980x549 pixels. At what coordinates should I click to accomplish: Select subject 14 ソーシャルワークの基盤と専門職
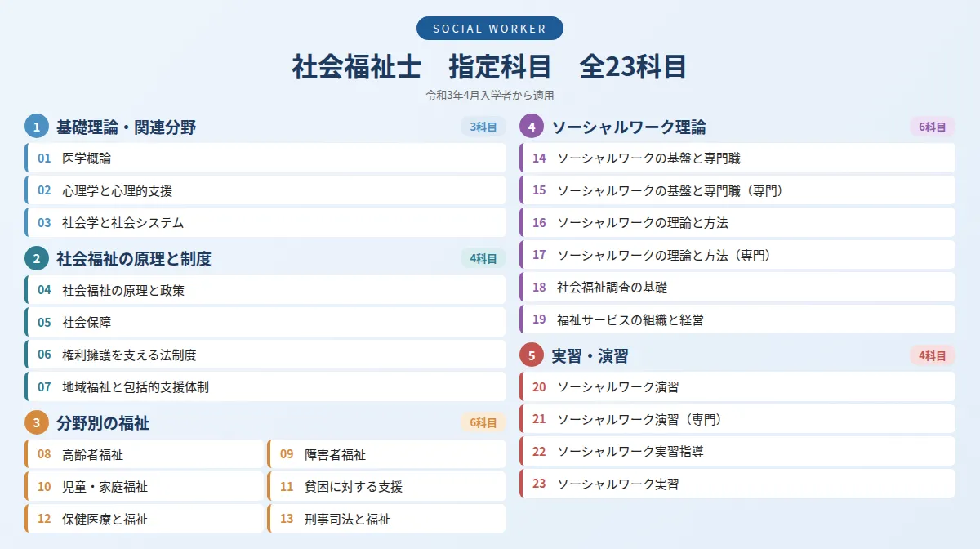pyautogui.click(x=737, y=158)
